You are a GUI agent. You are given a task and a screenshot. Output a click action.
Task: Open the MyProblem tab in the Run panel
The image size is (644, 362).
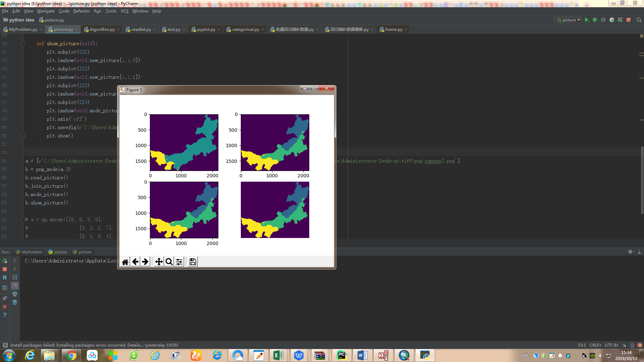30,252
